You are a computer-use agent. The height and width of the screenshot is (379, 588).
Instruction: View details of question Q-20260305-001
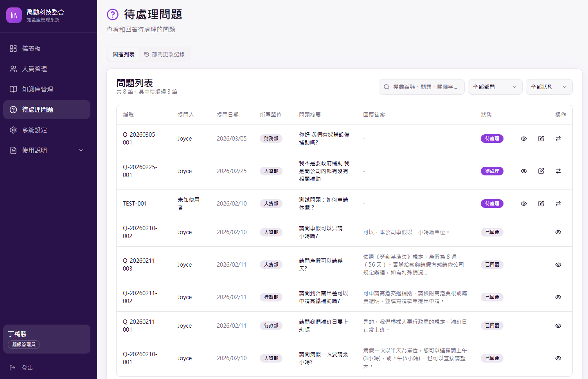tap(524, 139)
